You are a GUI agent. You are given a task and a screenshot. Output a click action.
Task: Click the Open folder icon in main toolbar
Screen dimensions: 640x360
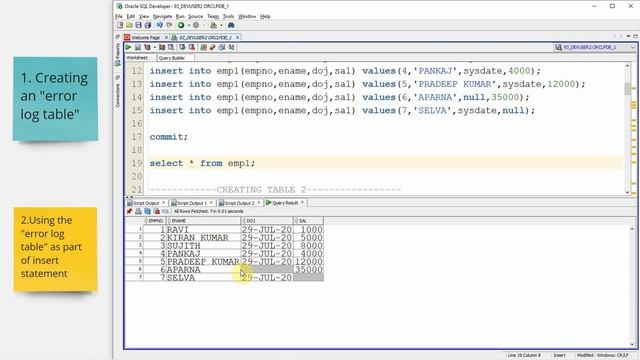(x=129, y=25)
